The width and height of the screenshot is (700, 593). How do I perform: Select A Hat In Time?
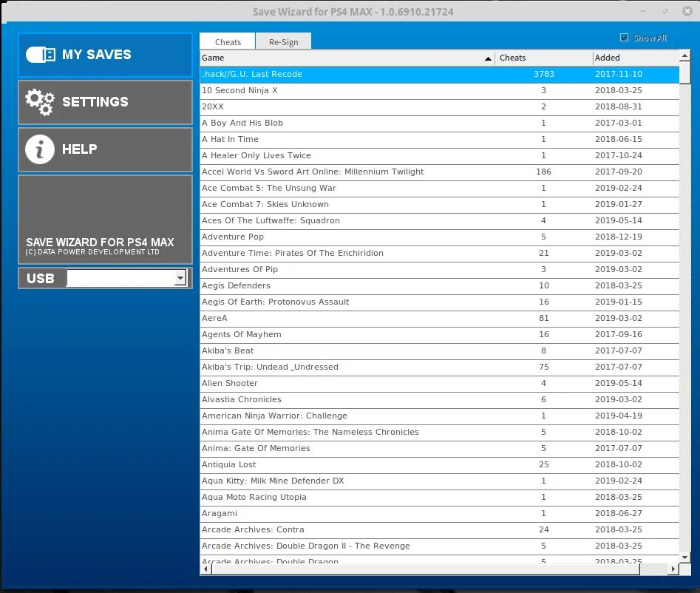point(440,139)
